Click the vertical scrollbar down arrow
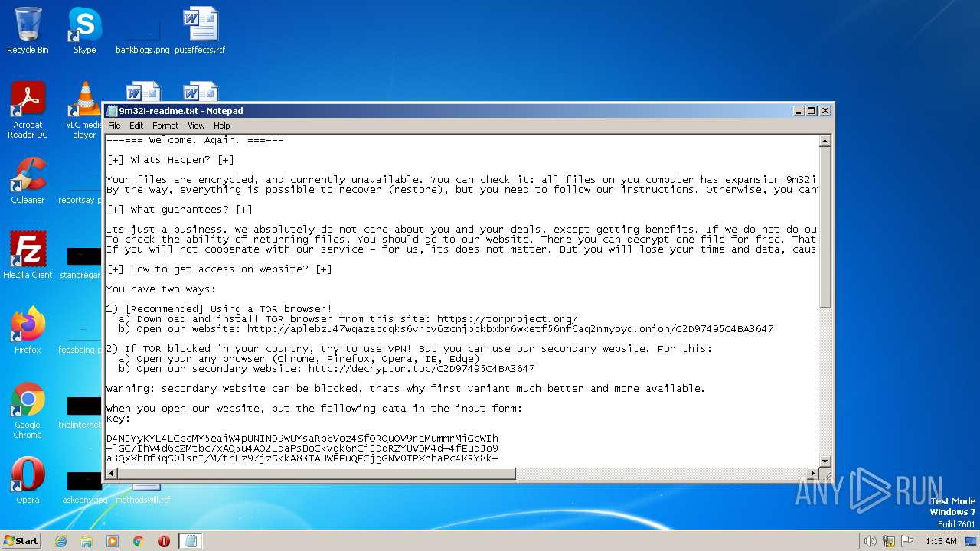The image size is (980, 551). tap(825, 461)
